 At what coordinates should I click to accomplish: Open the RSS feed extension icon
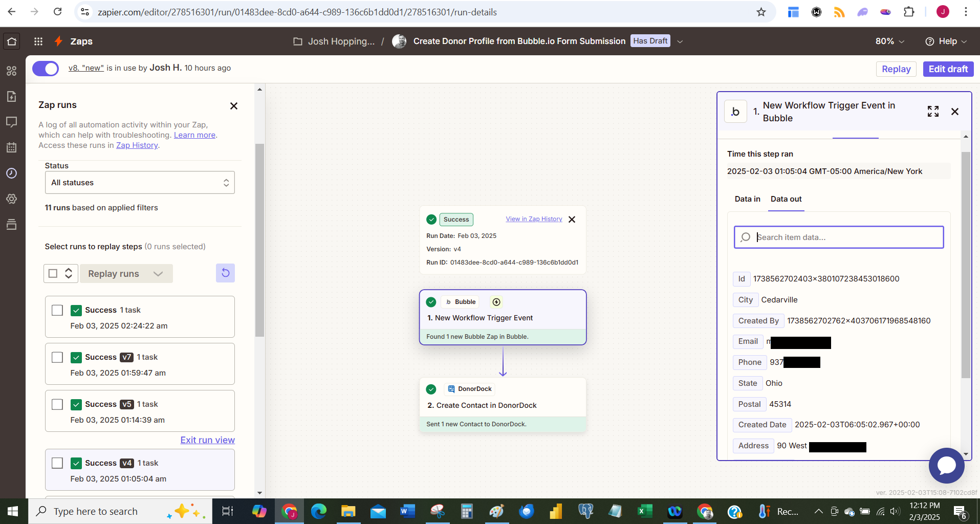point(839,12)
